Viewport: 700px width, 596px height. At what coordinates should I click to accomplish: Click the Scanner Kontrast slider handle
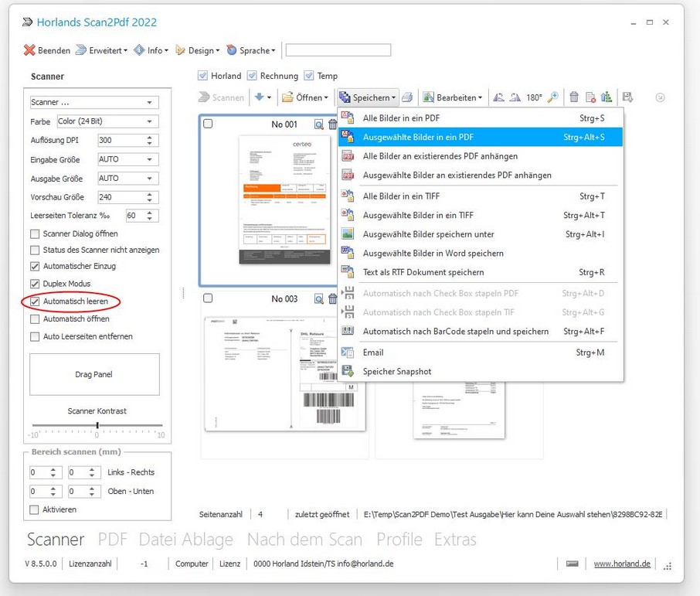pyautogui.click(x=97, y=425)
